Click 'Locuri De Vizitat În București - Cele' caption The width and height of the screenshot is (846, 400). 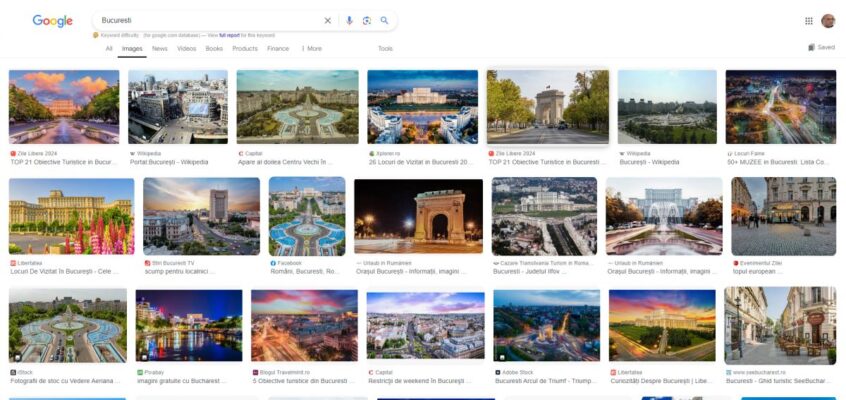point(64,272)
